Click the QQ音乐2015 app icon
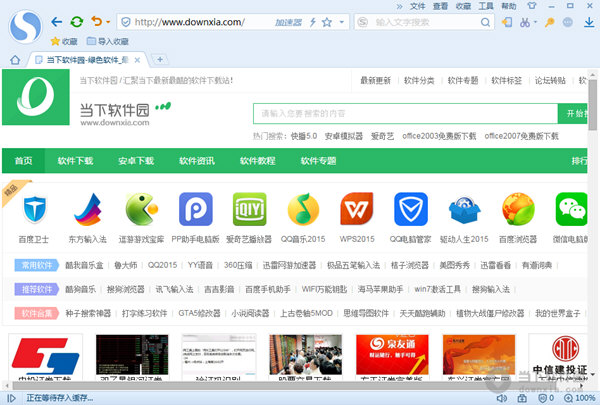Screen dimensions: 600x405 (303, 209)
